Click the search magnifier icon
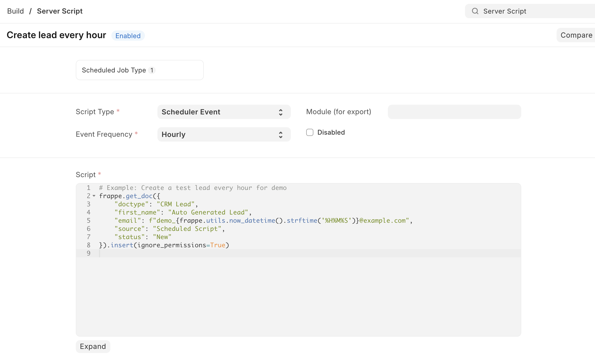The height and width of the screenshot is (364, 595). tap(475, 11)
